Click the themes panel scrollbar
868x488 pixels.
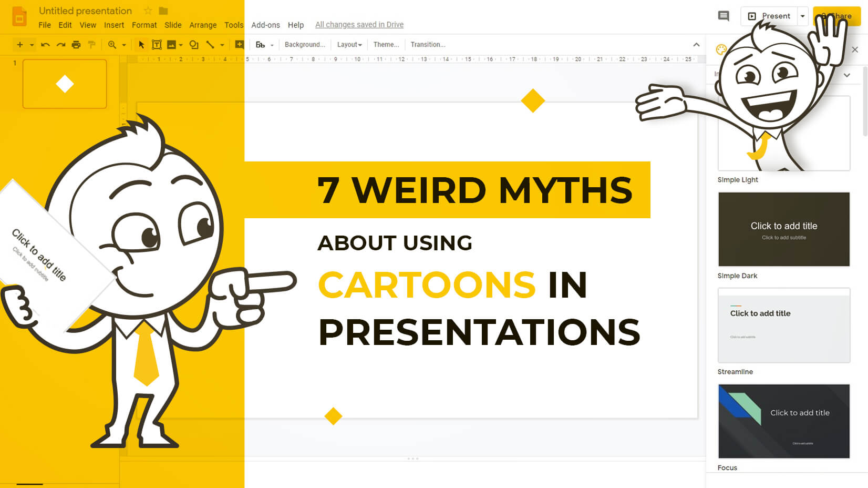[x=865, y=103]
